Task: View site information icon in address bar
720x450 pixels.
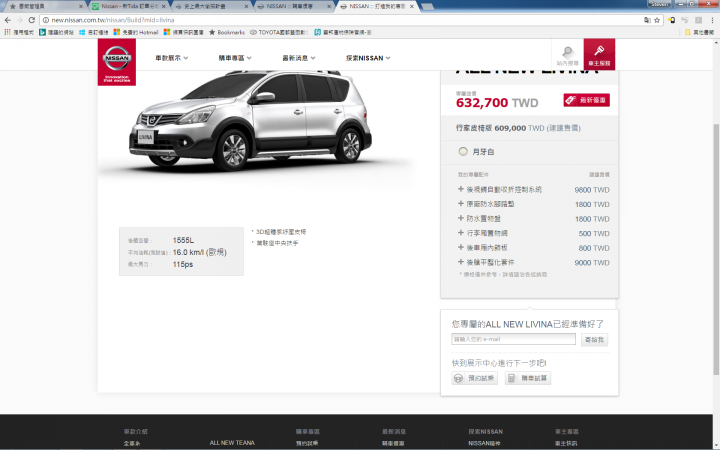Action: [45, 20]
